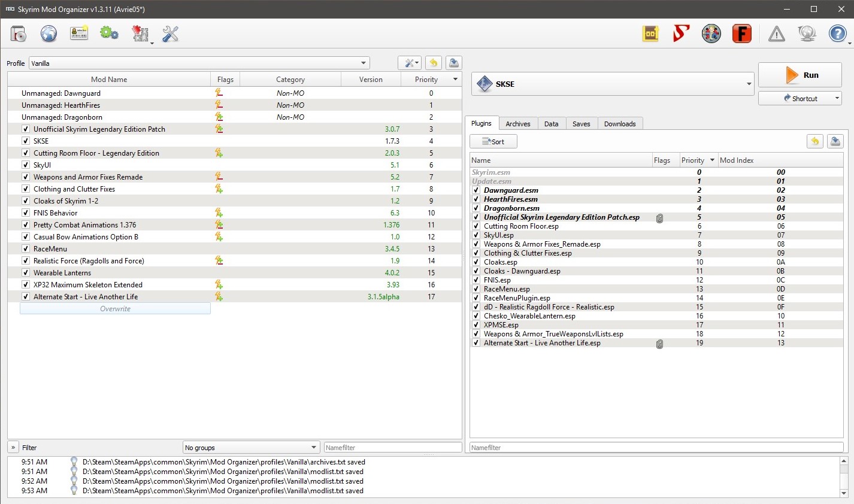Image resolution: width=854 pixels, height=504 pixels.
Task: Disable the XPMSE.esp plugin checkbox
Action: [476, 325]
